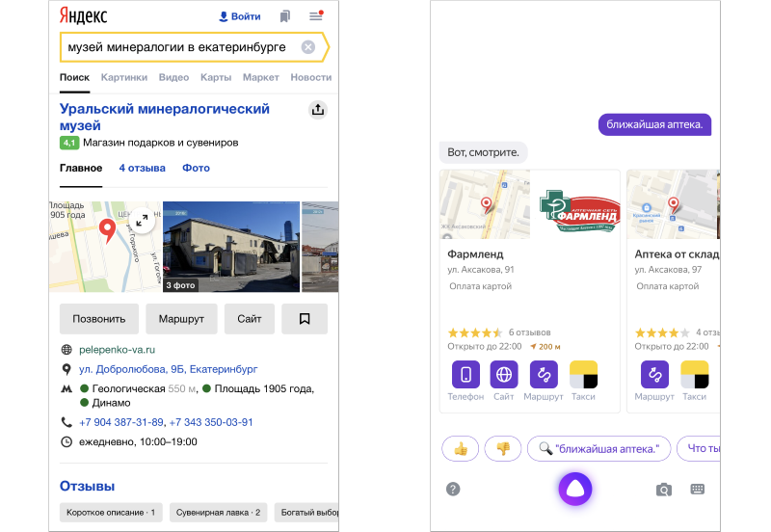This screenshot has width=771, height=532.
Task: Call the number +7 904 387-31-89
Action: click(x=121, y=422)
